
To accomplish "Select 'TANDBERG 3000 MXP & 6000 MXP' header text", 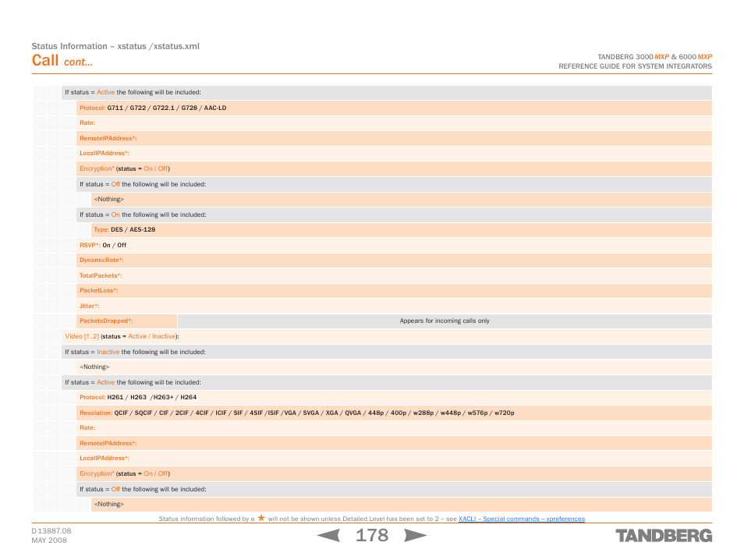I will [654, 56].
